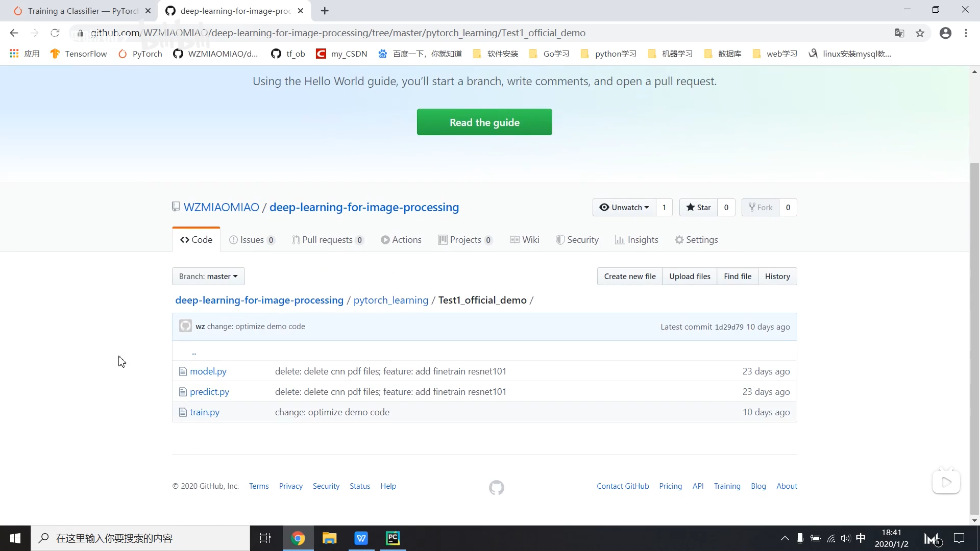Open Chrome three-dot menu
Image resolution: width=980 pixels, height=551 pixels.
point(966,33)
